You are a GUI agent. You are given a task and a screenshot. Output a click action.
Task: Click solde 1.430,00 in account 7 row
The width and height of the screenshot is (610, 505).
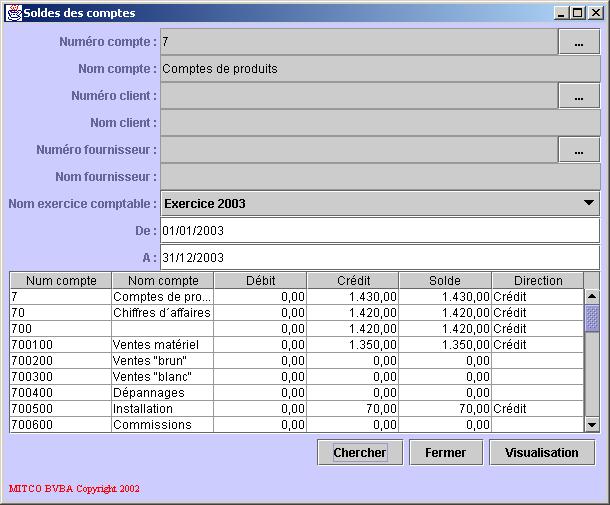pos(445,297)
